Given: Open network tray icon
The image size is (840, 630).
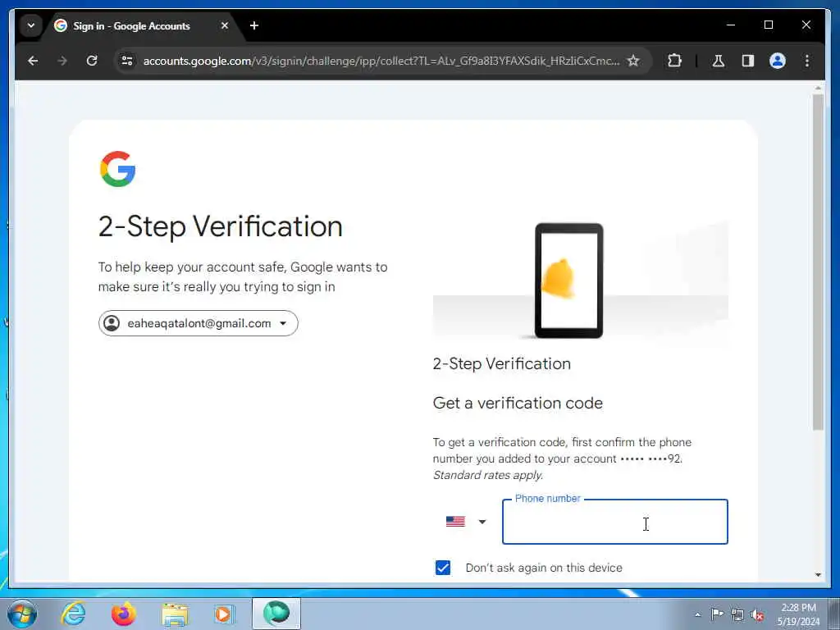Looking at the screenshot, I should (737, 614).
